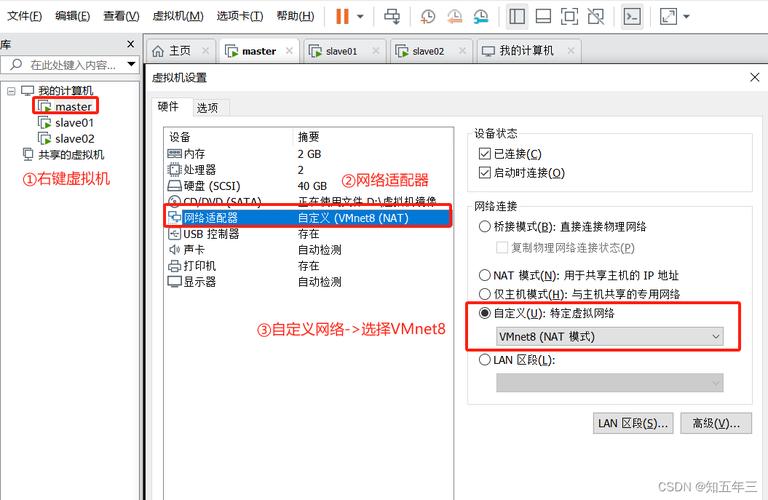Select the 硬盘 (SCSI) device row
Viewport: 768px width, 500px height.
[309, 186]
